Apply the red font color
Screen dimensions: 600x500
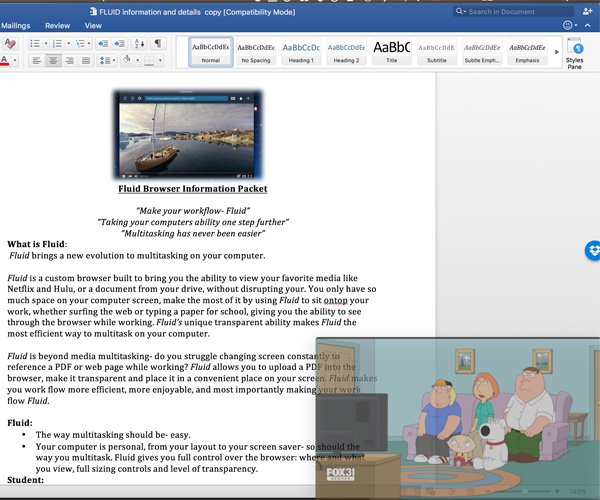click(x=5, y=60)
